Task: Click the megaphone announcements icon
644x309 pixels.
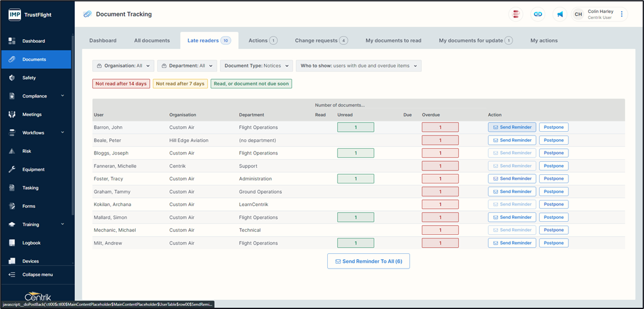Action: [x=560, y=14]
